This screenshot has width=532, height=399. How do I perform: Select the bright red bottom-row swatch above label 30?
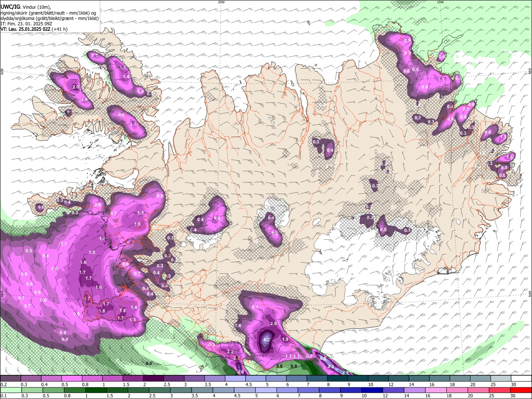tap(521, 390)
